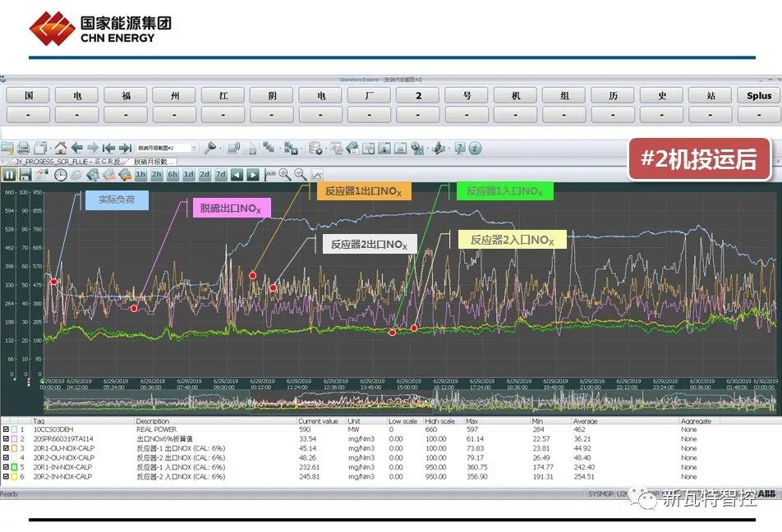Uncheck the 20R1-OU-NOX-CALP trace checkbox
This screenshot has height=532, width=782.
tap(6, 448)
